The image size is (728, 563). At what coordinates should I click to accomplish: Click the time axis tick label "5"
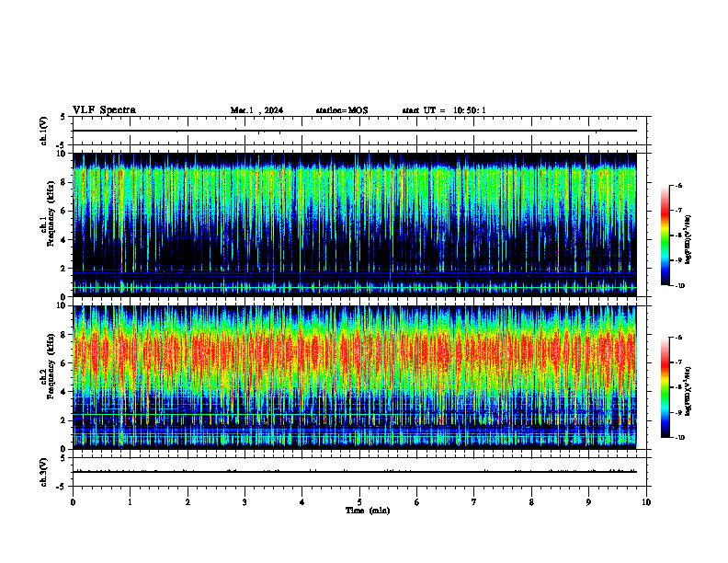coord(359,502)
